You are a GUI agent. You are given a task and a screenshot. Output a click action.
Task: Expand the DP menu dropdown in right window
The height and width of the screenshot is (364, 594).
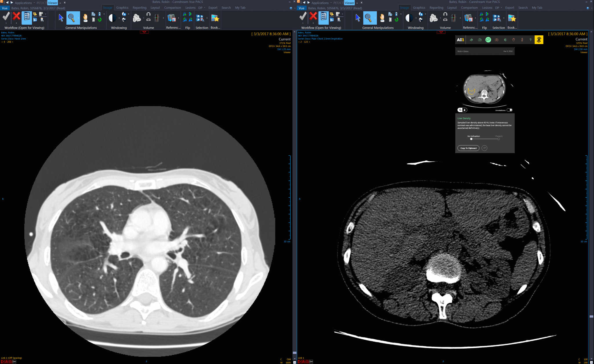click(x=501, y=8)
